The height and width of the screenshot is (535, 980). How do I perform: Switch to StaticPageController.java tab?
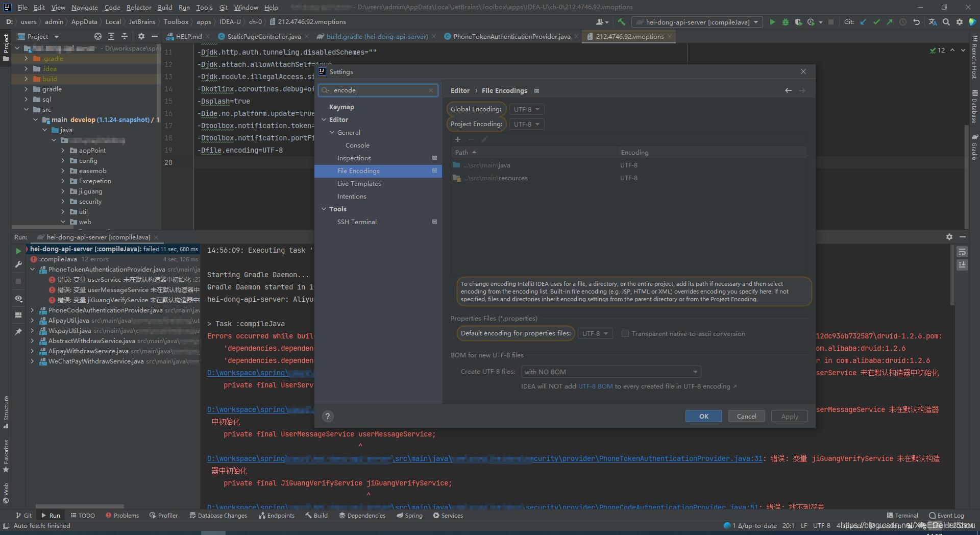click(263, 36)
